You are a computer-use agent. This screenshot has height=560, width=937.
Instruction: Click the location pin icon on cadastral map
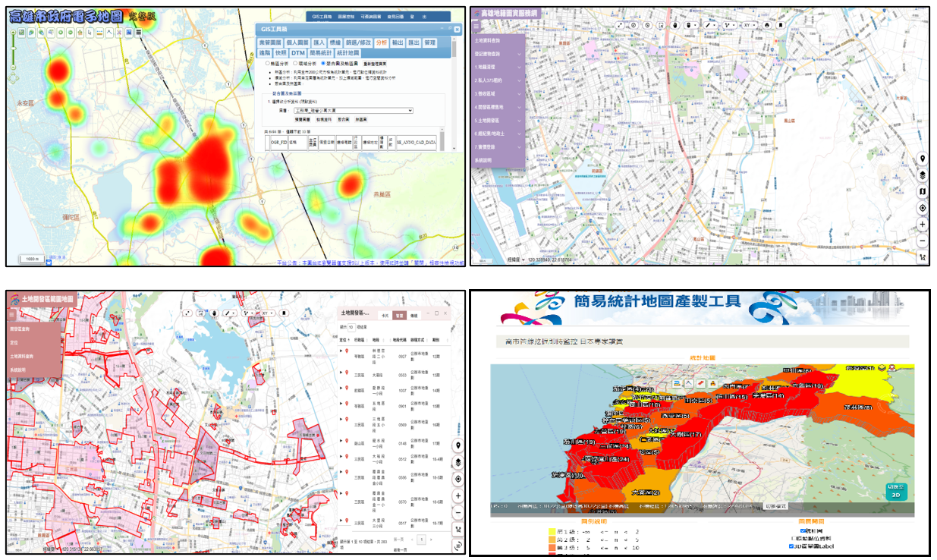922,159
